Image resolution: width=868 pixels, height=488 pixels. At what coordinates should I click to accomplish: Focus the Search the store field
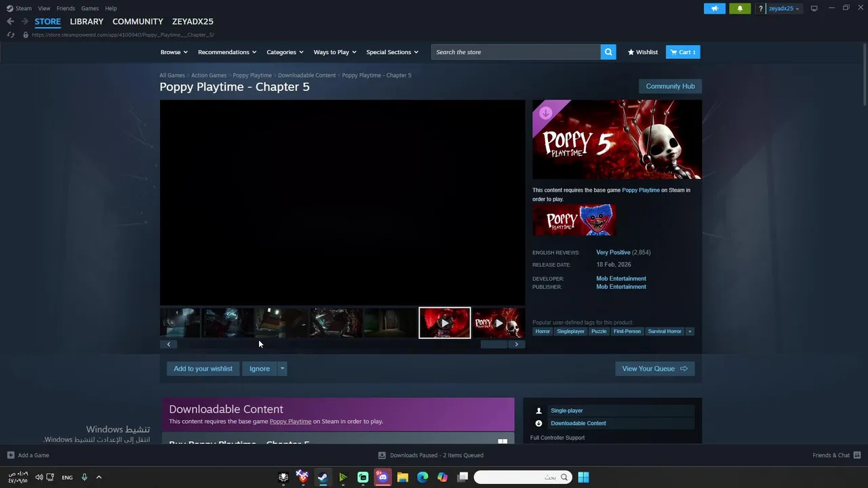[x=515, y=52]
